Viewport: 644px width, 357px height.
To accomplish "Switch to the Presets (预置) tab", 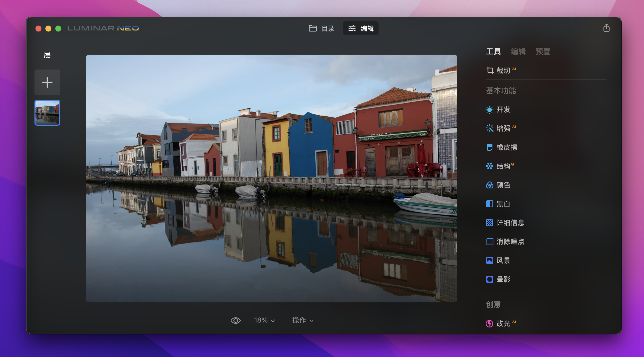I will click(x=543, y=52).
